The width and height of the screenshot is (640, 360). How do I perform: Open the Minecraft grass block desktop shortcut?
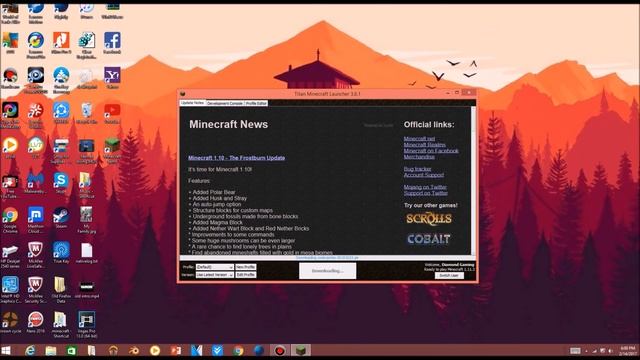point(112,149)
